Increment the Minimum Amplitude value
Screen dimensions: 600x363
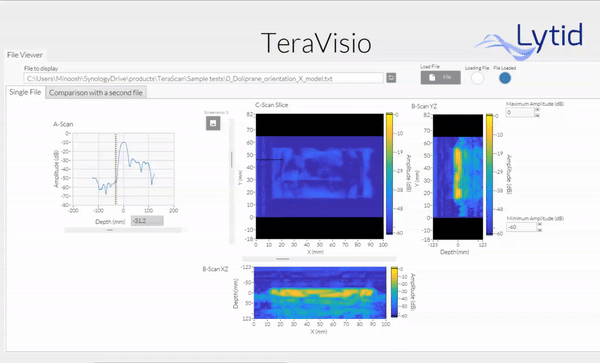click(540, 225)
